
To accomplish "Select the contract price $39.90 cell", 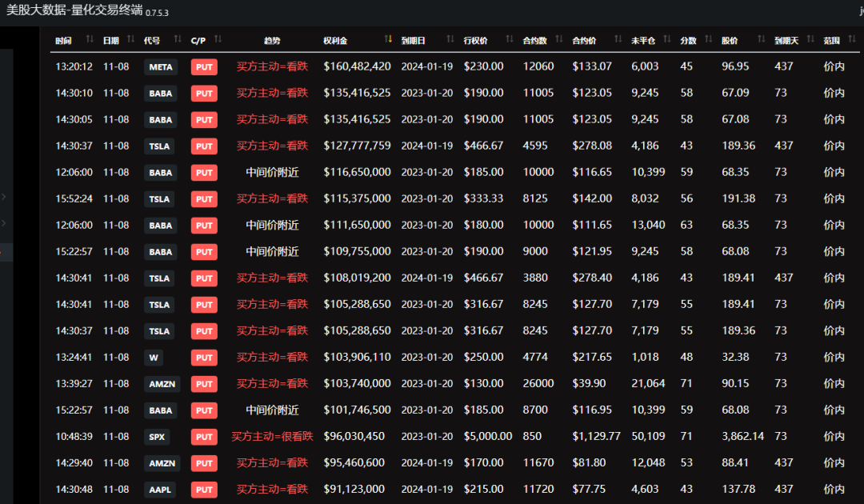I will coord(589,384).
